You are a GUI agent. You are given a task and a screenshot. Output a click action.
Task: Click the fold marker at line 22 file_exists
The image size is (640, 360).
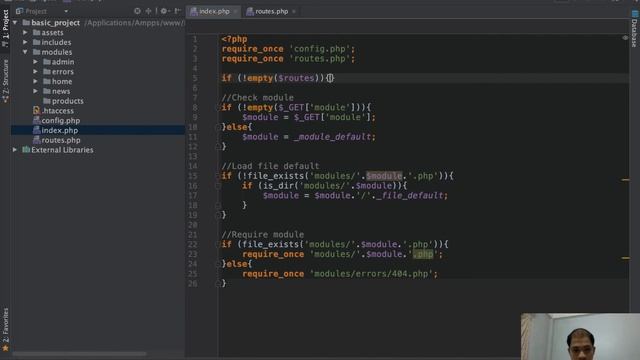(x=218, y=244)
